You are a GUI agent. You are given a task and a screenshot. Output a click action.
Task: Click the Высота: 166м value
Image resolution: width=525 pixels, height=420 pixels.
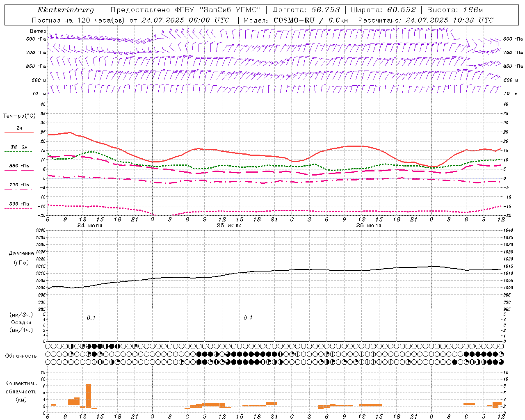click(455, 10)
